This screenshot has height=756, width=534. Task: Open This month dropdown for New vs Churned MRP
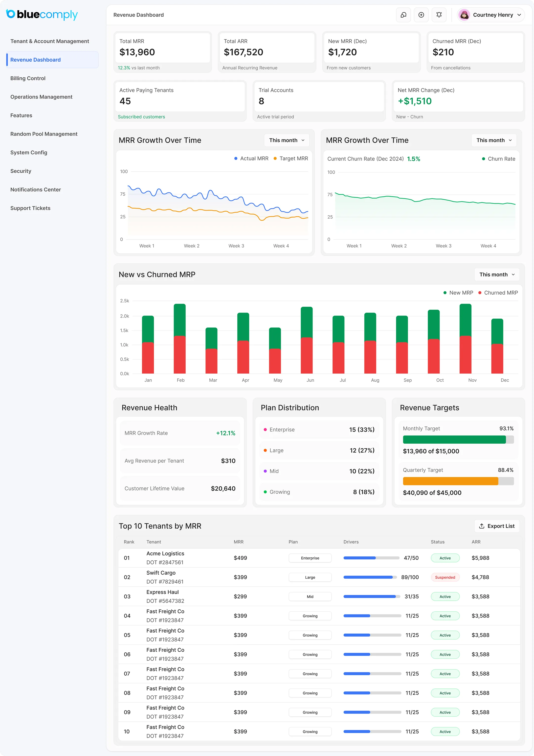click(497, 275)
